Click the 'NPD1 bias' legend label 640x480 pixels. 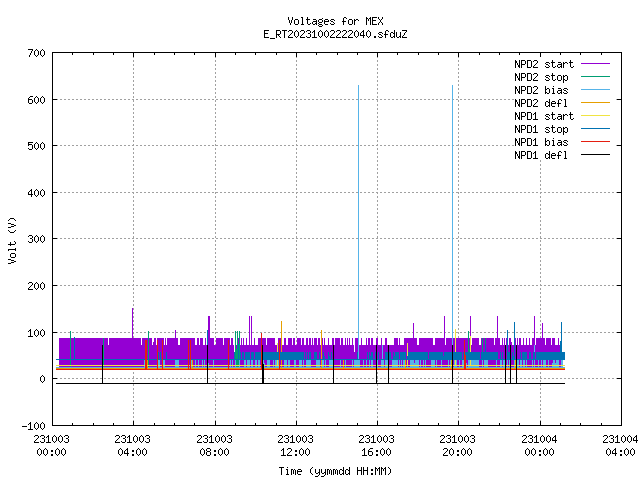click(x=541, y=142)
